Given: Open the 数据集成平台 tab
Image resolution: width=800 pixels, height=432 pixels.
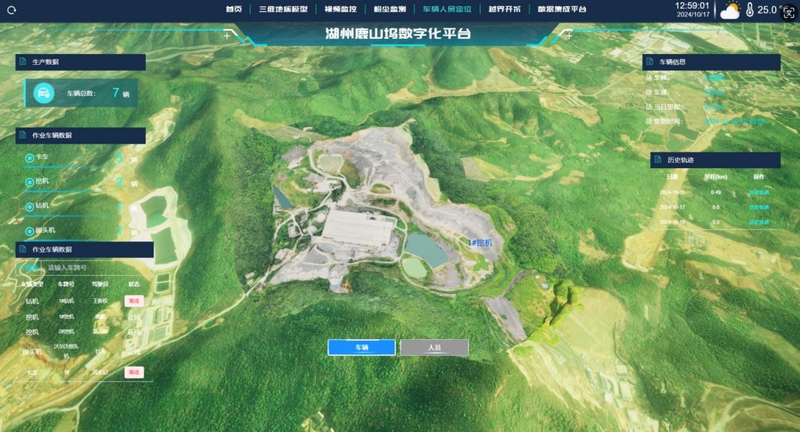Looking at the screenshot, I should pos(562,9).
